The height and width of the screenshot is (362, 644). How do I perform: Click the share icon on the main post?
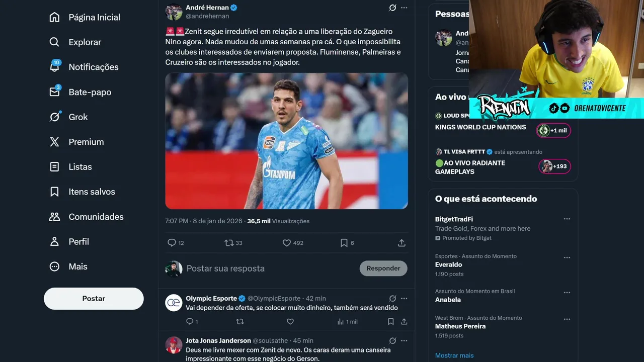[401, 243]
